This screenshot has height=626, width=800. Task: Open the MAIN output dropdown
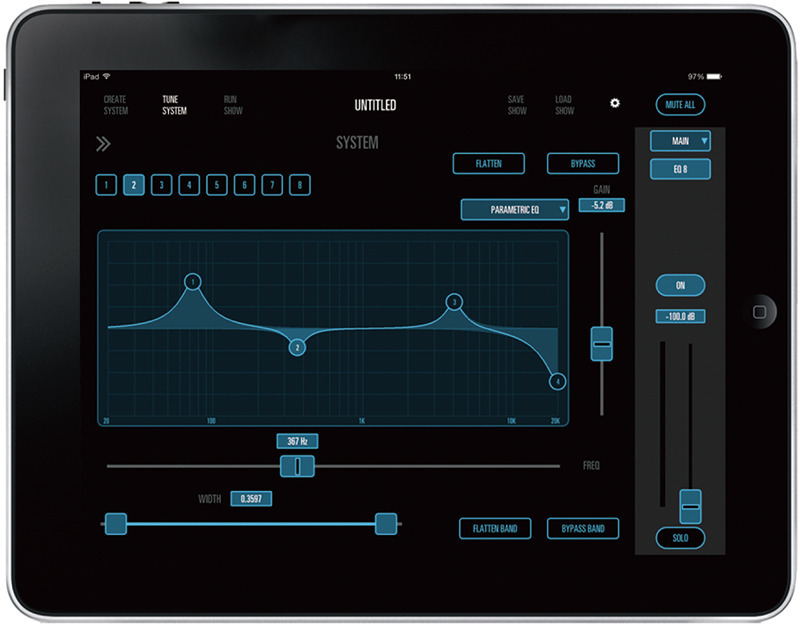coord(680,141)
